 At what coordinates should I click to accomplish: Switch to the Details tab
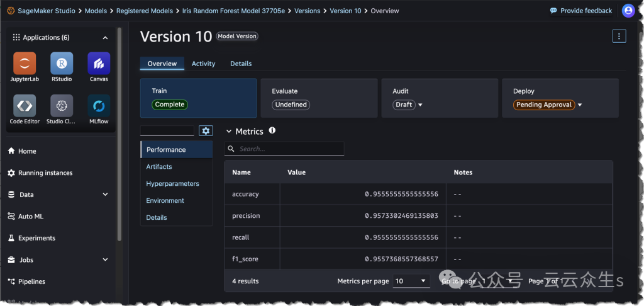click(x=241, y=64)
